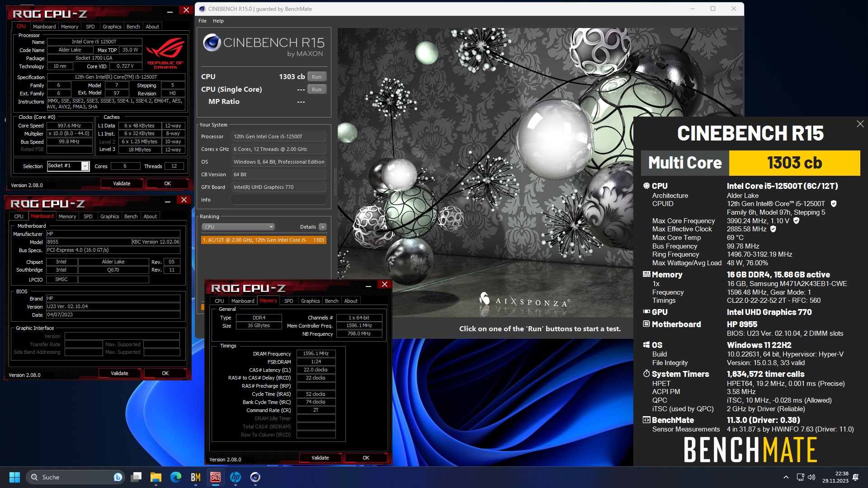Minimize the Memory CPU-Z window
868x488 pixels.
point(368,285)
